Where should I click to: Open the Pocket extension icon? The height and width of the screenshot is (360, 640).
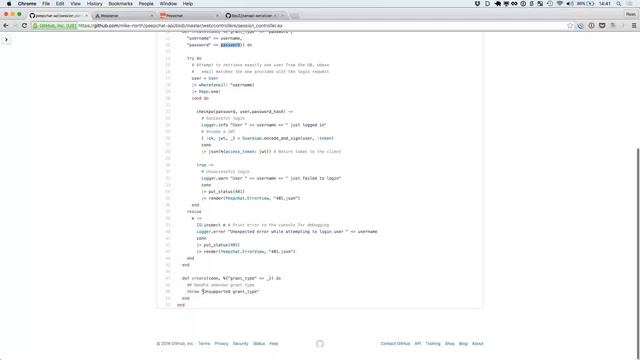(x=602, y=26)
